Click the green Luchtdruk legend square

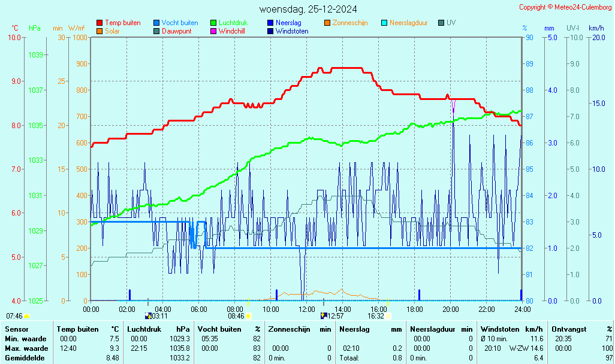click(x=213, y=23)
